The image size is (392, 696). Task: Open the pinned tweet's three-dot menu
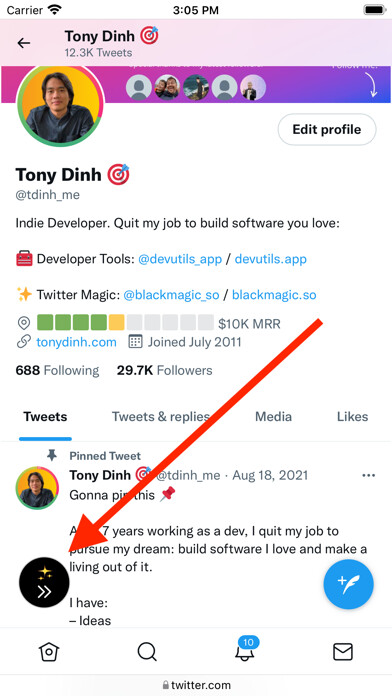[368, 476]
